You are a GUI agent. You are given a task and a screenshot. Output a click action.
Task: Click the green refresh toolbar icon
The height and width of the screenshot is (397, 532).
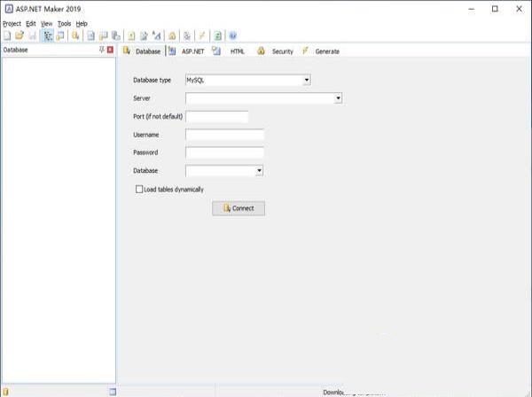pyautogui.click(x=217, y=35)
